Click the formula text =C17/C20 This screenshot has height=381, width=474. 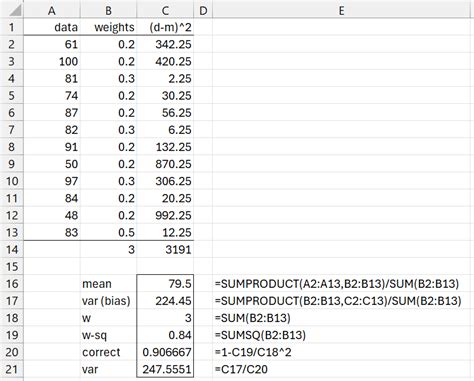(241, 369)
